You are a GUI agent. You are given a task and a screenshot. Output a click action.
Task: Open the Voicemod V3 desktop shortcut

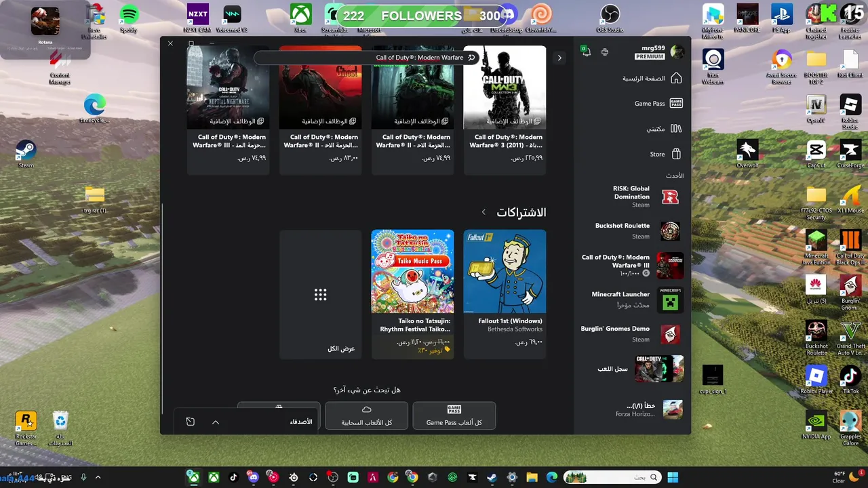coord(232,19)
